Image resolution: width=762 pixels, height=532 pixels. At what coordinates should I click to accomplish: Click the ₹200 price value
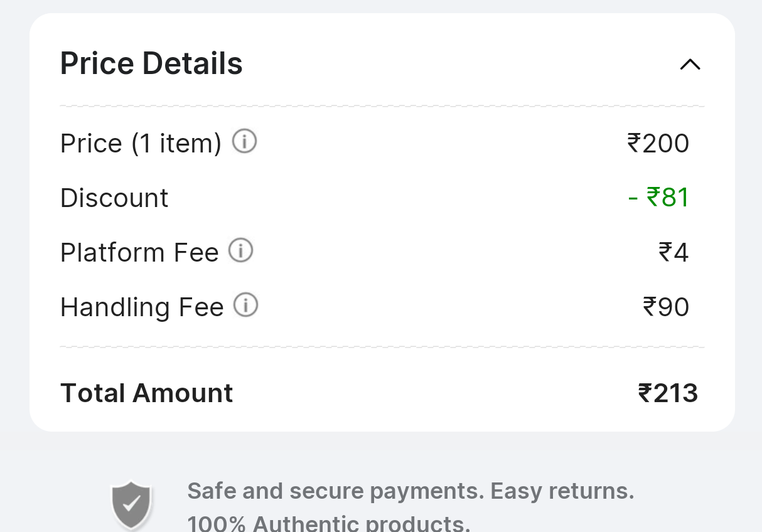(x=658, y=144)
